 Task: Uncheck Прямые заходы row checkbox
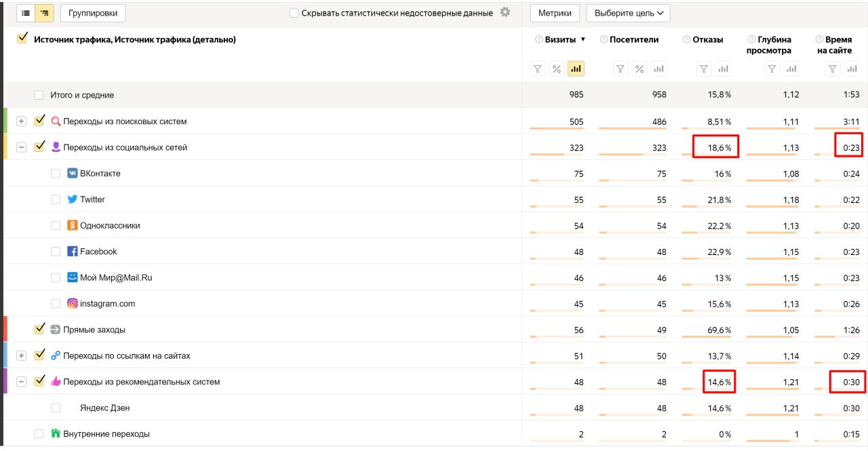(x=39, y=330)
